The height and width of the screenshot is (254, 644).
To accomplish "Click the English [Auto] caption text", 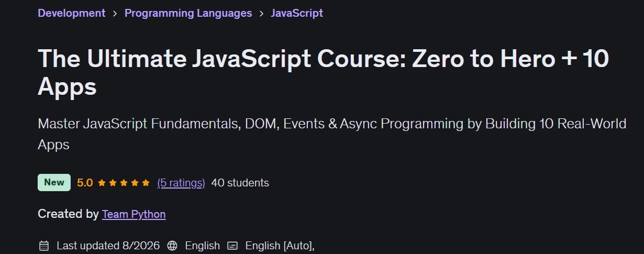I will [x=280, y=246].
